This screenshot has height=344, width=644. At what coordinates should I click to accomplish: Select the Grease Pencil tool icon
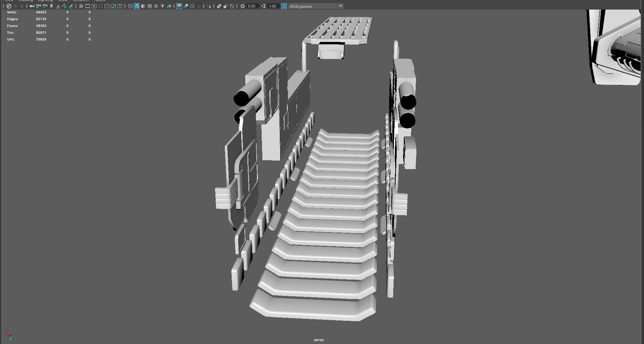coord(71,6)
